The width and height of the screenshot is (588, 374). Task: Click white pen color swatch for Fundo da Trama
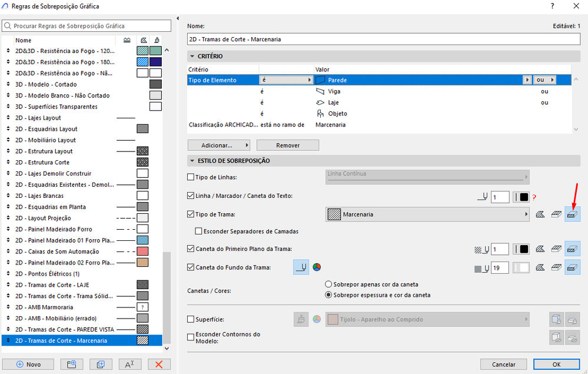coord(521,268)
